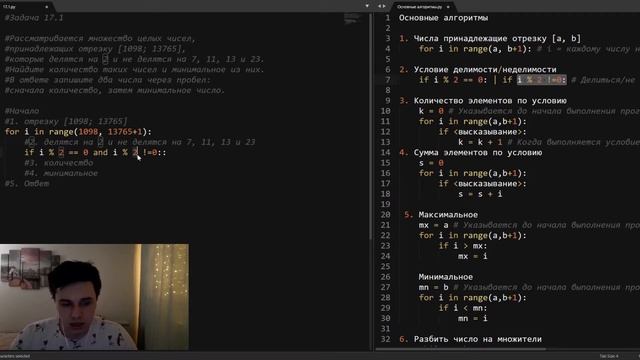This screenshot has height=360, width=640.
Task: Click heading 'Основные алгоритмы' on line 1
Action: click(x=443, y=18)
